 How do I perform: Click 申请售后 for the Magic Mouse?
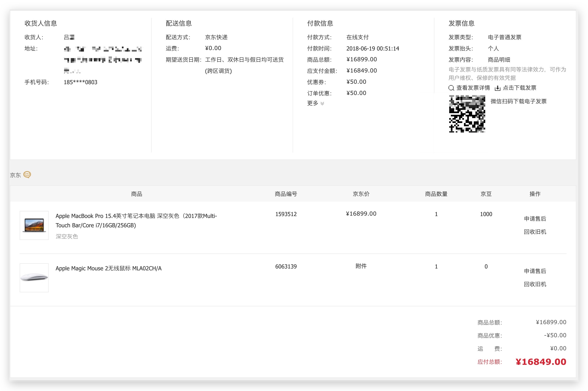click(x=535, y=271)
